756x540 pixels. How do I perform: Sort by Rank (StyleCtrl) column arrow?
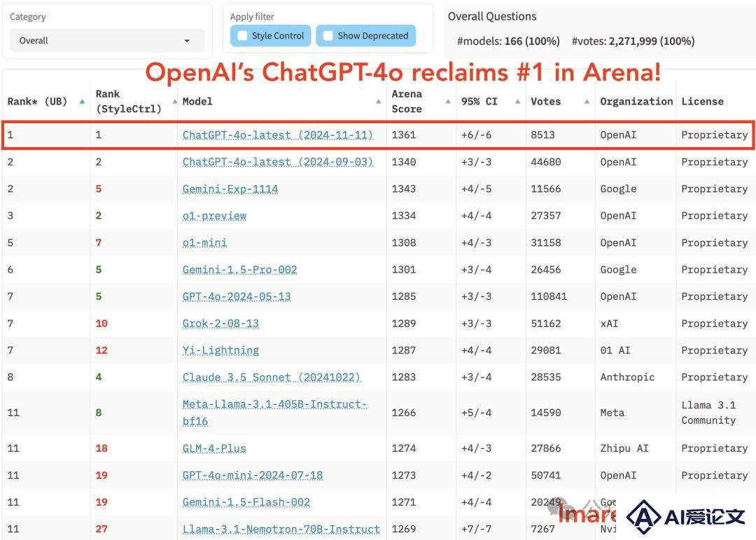click(174, 102)
